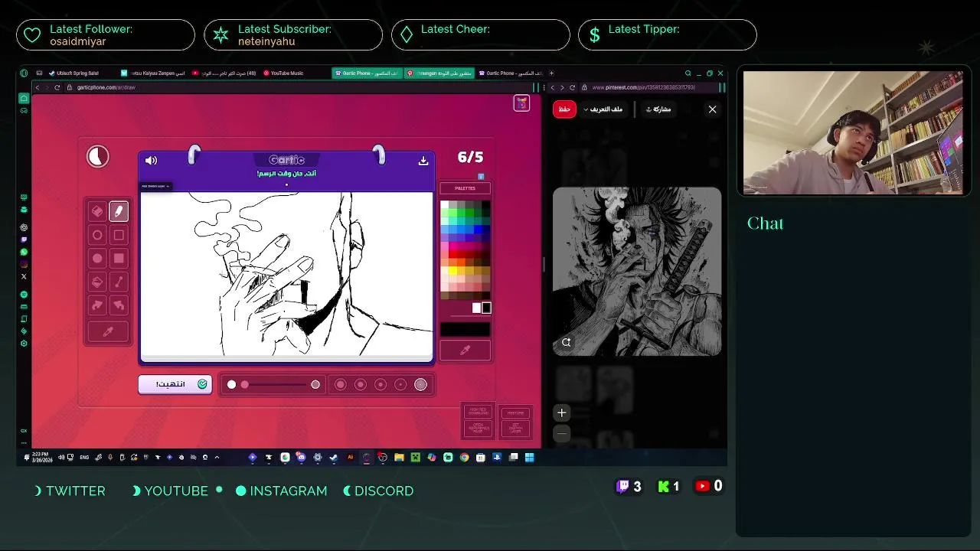
Task: Open File Explorer from the taskbar
Action: click(x=399, y=458)
